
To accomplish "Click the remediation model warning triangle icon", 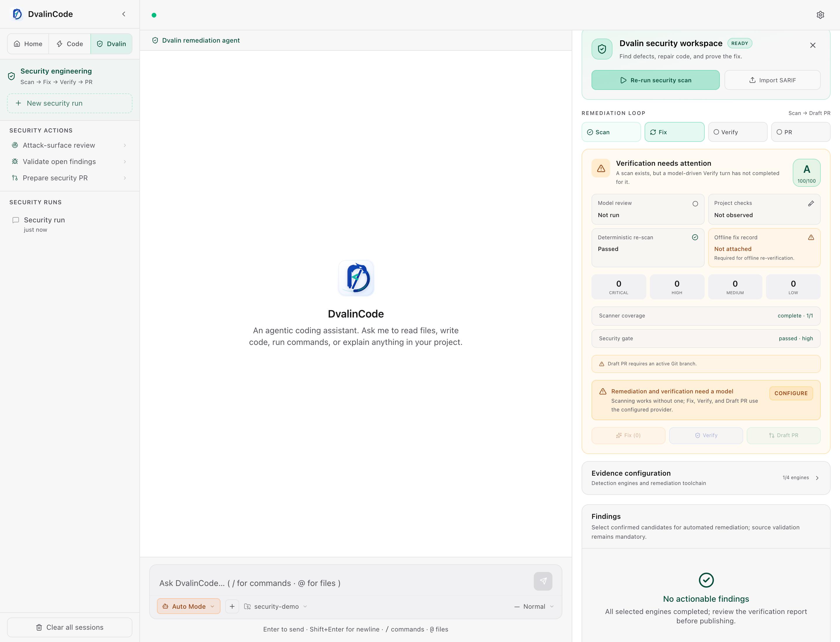I will coord(603,391).
